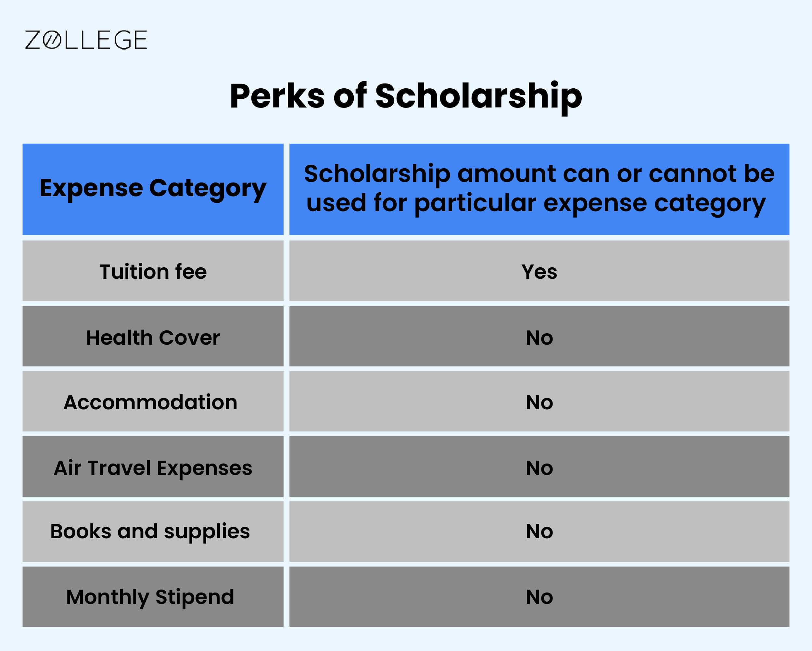Click 'particular expense category' in the header text
The width and height of the screenshot is (812, 651).
590,204
